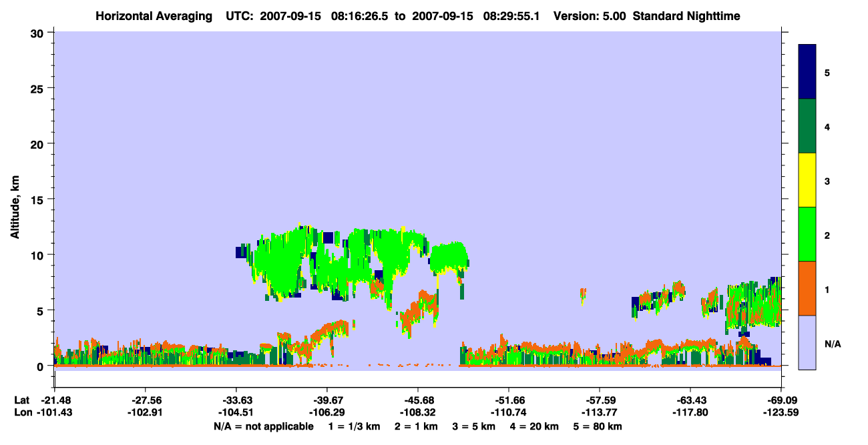Click the dark green colorbar segment labeled 4

pyautogui.click(x=807, y=126)
